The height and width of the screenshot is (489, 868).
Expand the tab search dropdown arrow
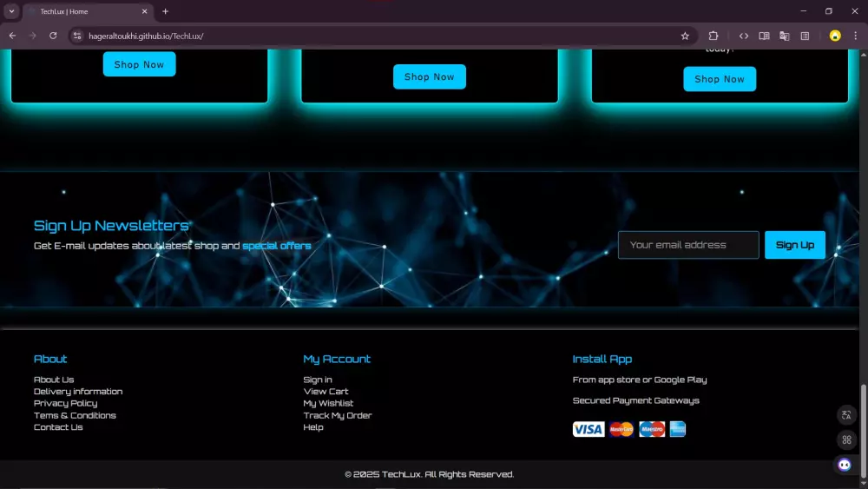11,11
